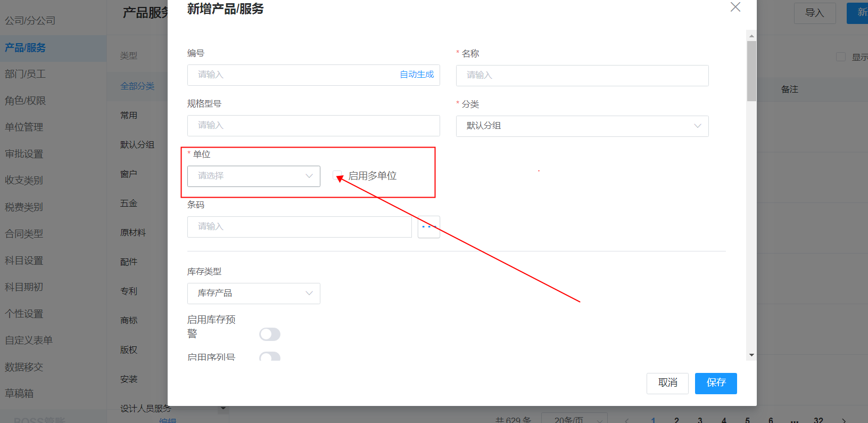Check the 显示 checkbox behind the dialog
This screenshot has width=868, height=423.
coord(841,57)
